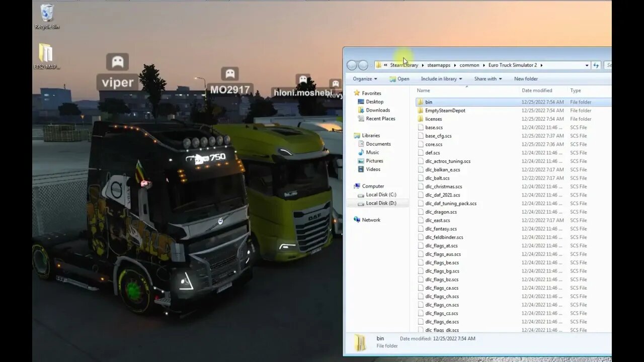Click the dlc_flags_bg.scs file name
This screenshot has width=644, height=362.
442,271
